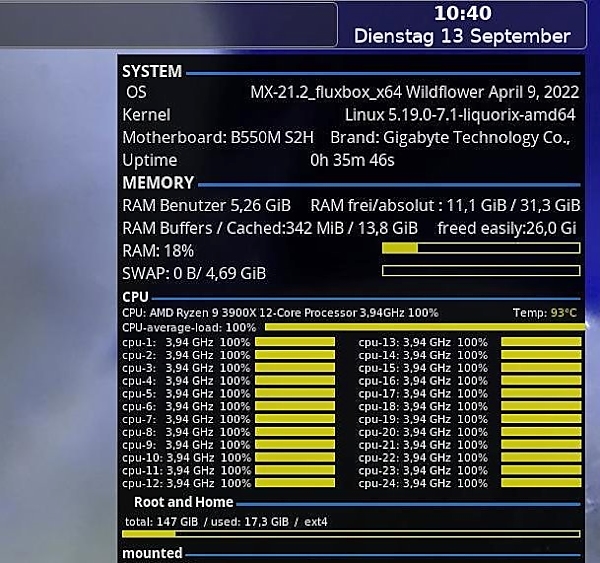Click the date Dienstag 13 September

[462, 36]
